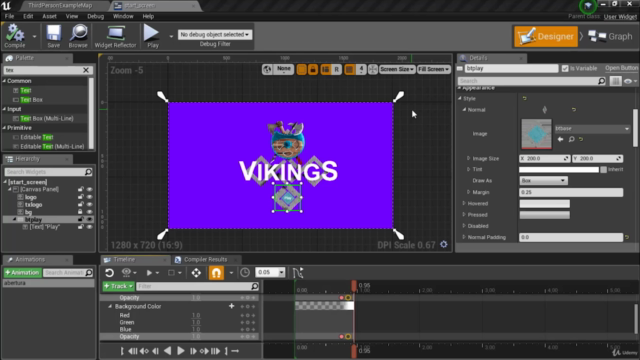This screenshot has height=360, width=640.
Task: Save the asset with Save icon
Action: [53, 36]
